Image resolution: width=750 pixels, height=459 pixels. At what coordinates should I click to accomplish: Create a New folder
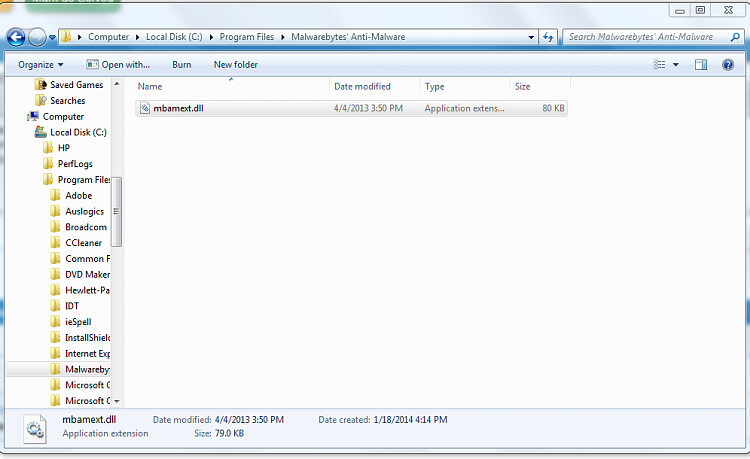235,65
